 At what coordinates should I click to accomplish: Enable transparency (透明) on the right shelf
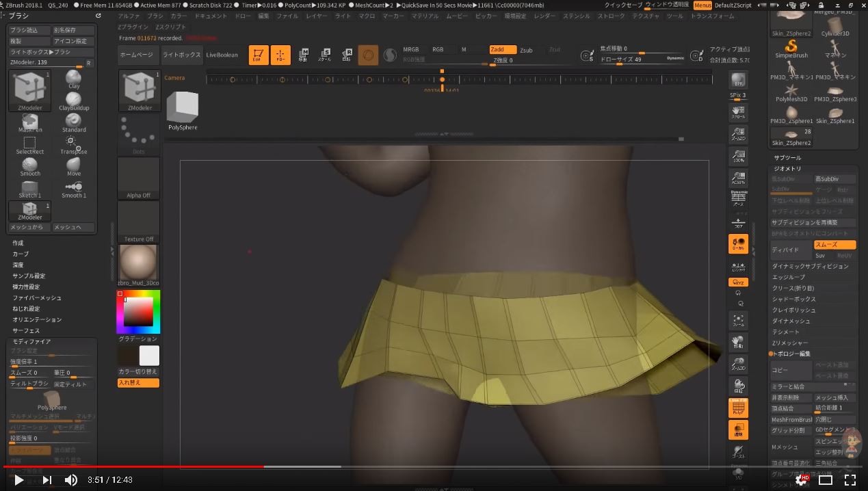[738, 430]
